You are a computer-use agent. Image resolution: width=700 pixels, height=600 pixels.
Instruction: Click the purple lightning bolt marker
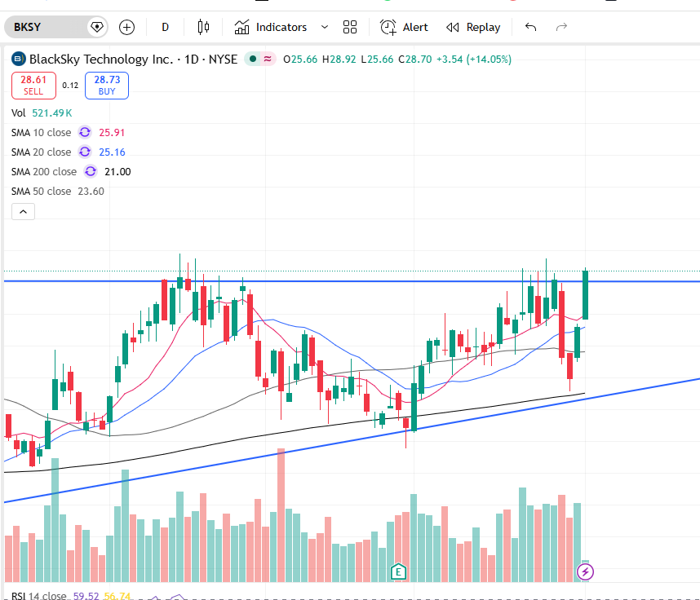point(585,571)
